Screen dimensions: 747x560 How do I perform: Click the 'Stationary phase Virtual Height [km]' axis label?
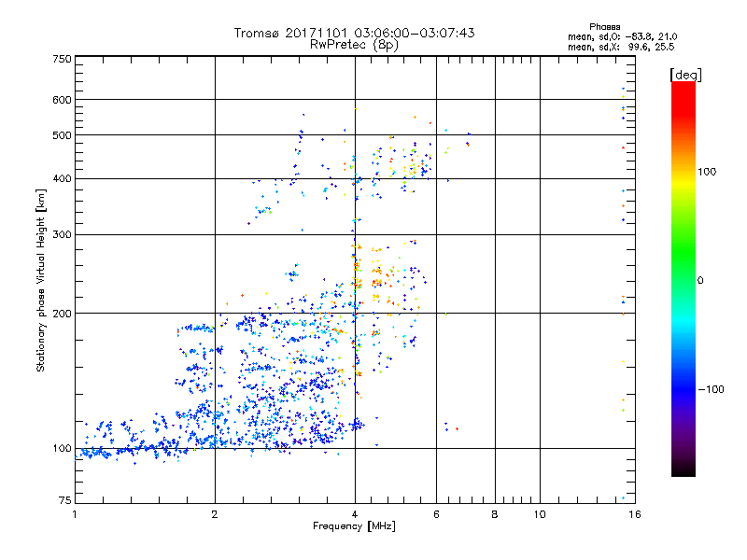(40, 281)
